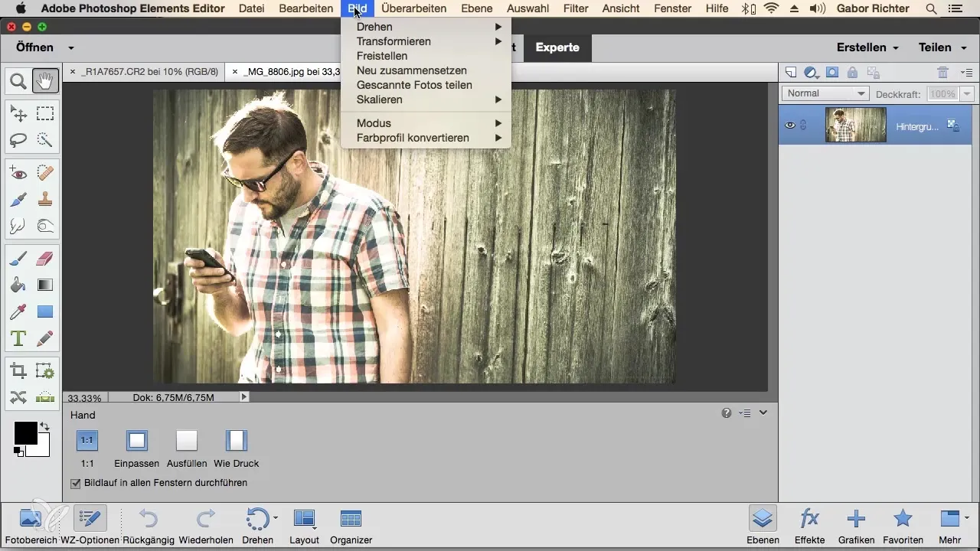
Task: Collapse tool options with chevron
Action: click(763, 413)
